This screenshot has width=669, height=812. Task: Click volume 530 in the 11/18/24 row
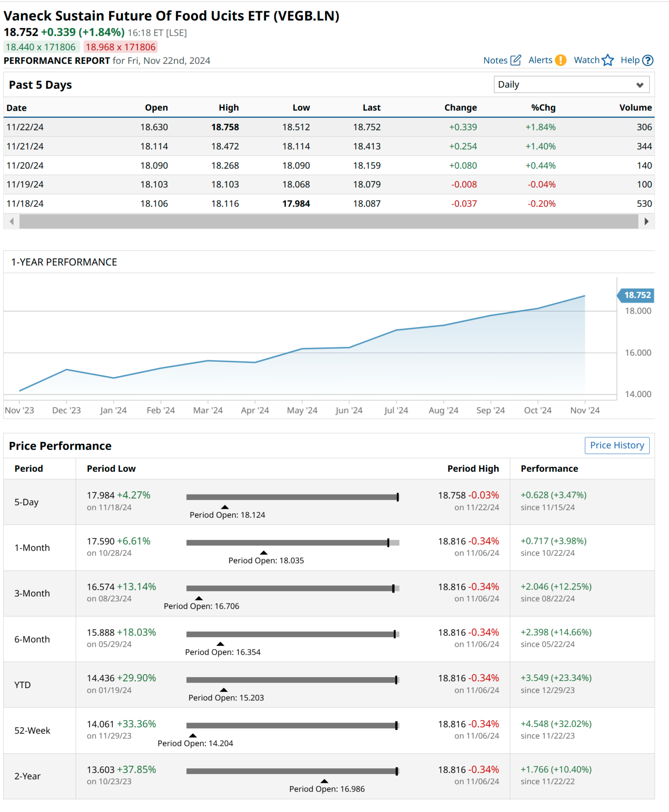pyautogui.click(x=645, y=204)
